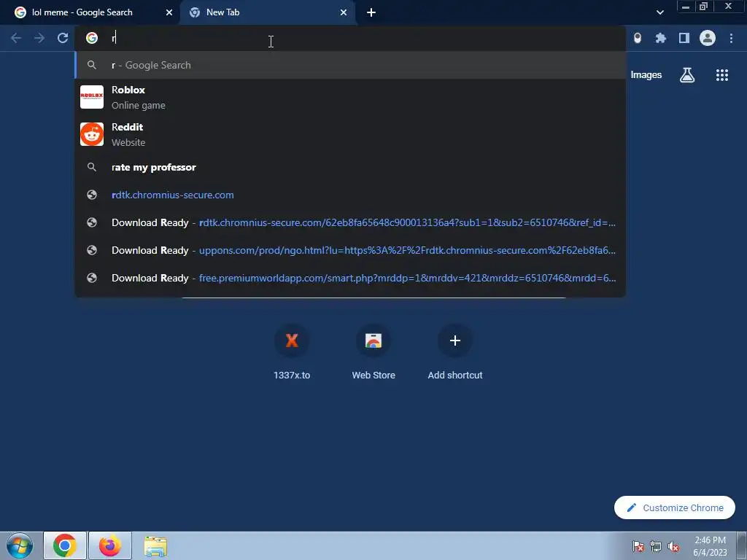Click the mouse extension icon in toolbar
Viewport: 747px width, 560px height.
tap(638, 38)
